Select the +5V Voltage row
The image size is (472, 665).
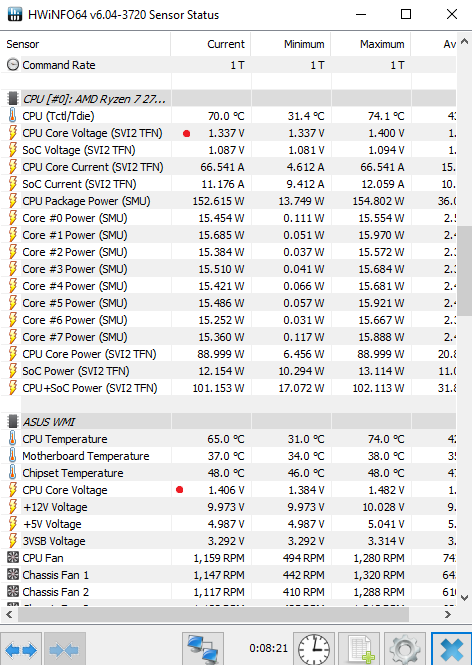228,524
